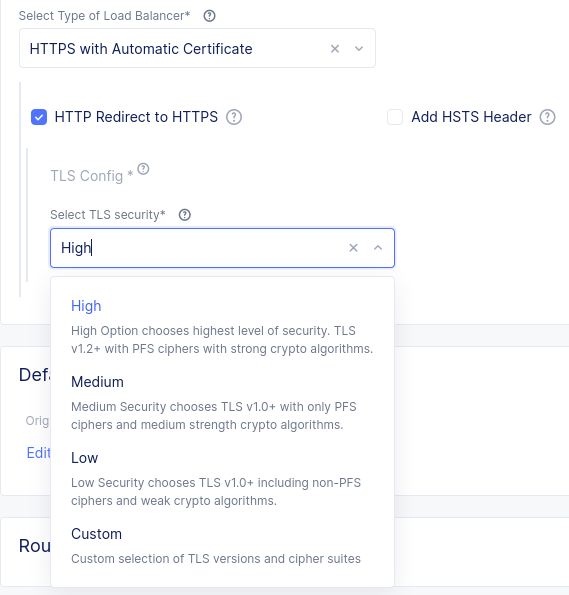Viewport: 569px width, 595px height.
Task: Click the 'Add HSTS Header' label text
Action: 471,117
